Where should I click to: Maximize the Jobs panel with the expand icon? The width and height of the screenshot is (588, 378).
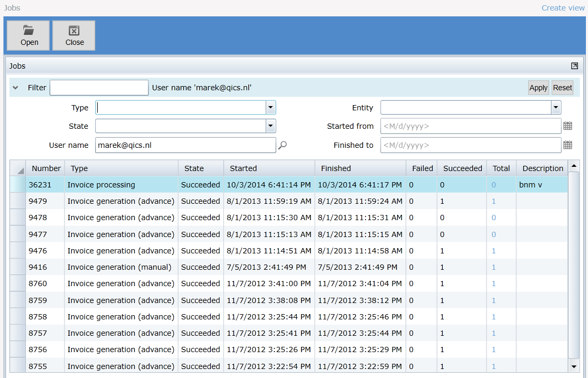(574, 66)
